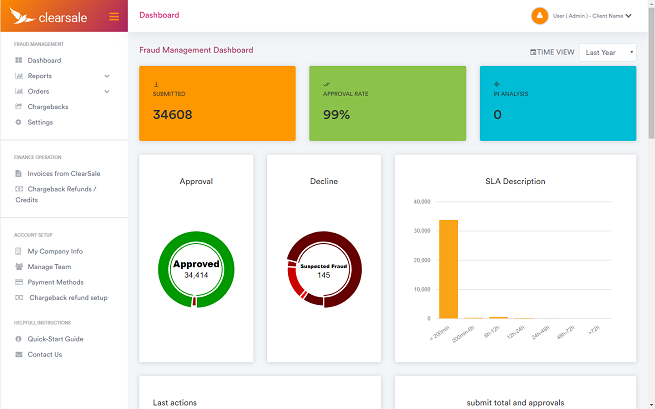Open the Contact Us page
Viewport: 655px width, 409px height.
[x=45, y=354]
